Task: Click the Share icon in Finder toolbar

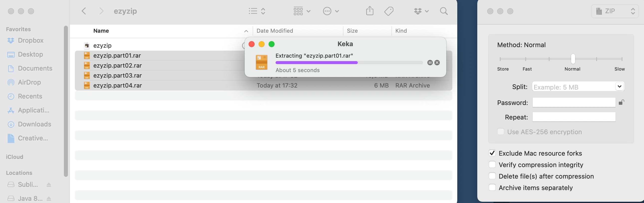Action: coord(370,11)
